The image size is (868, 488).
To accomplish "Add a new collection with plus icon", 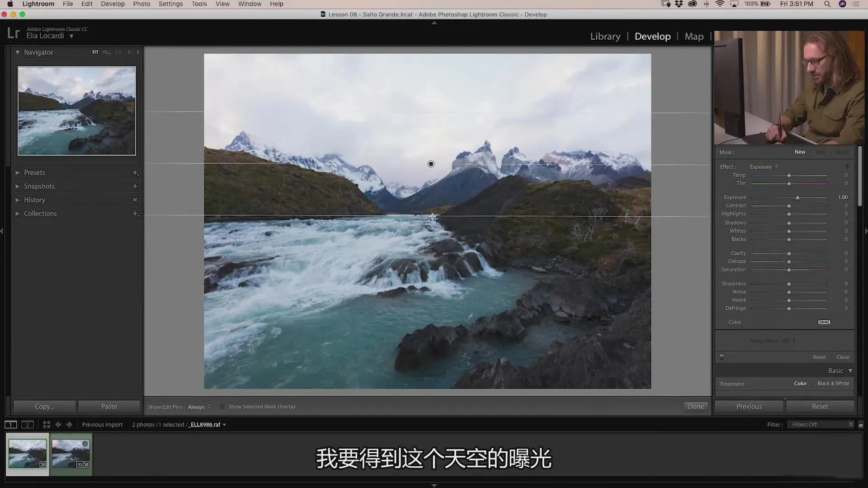I will pyautogui.click(x=135, y=214).
